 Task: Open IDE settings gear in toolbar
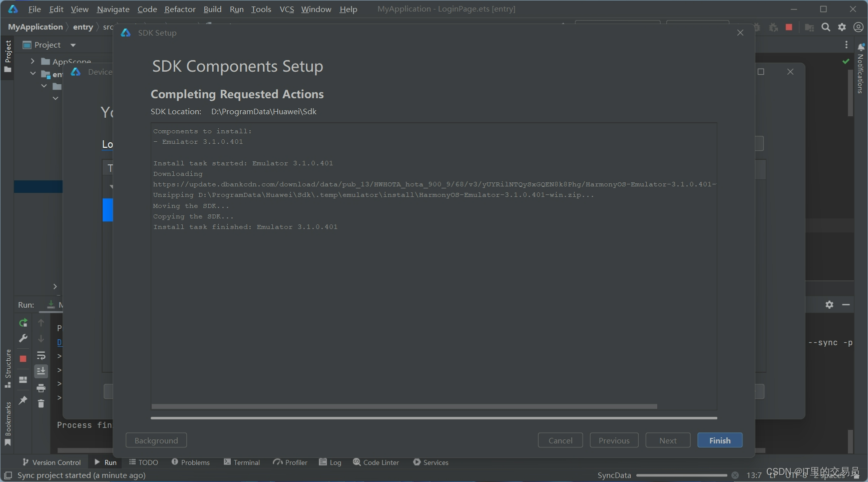842,27
